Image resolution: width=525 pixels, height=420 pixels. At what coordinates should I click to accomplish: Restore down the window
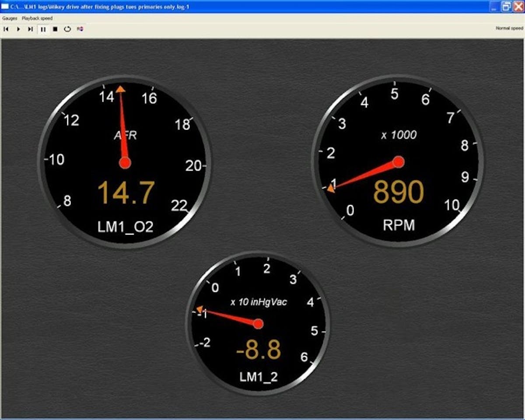point(506,6)
